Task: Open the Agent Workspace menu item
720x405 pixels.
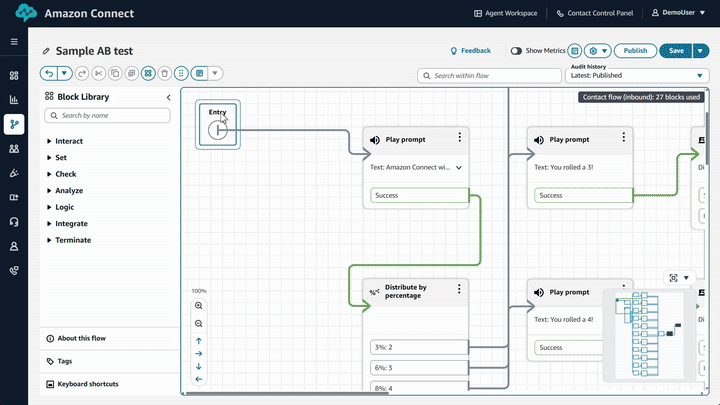Action: pos(505,13)
